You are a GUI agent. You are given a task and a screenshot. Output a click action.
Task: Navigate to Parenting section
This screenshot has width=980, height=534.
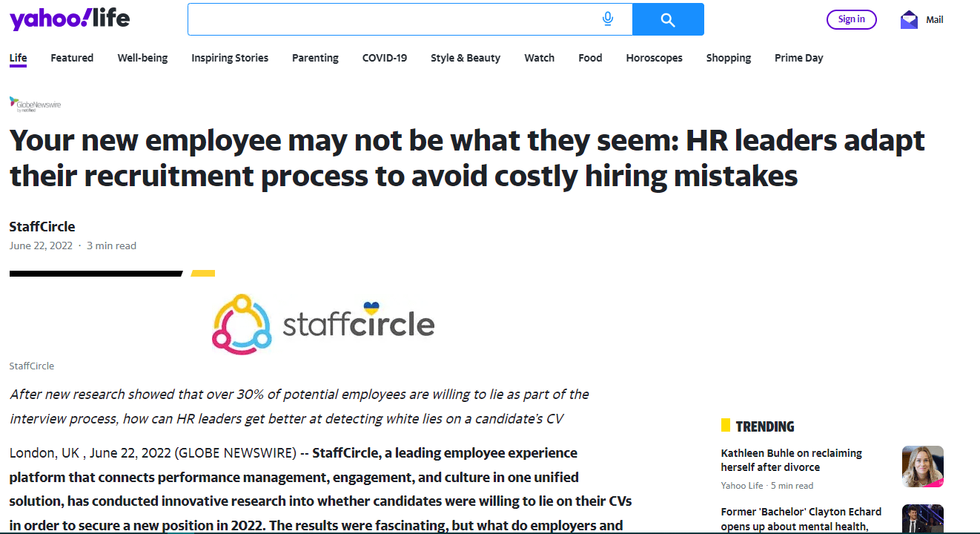pos(315,58)
